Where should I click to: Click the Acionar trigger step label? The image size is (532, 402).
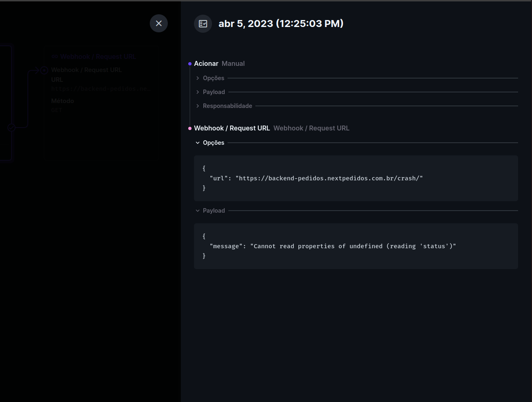point(206,63)
